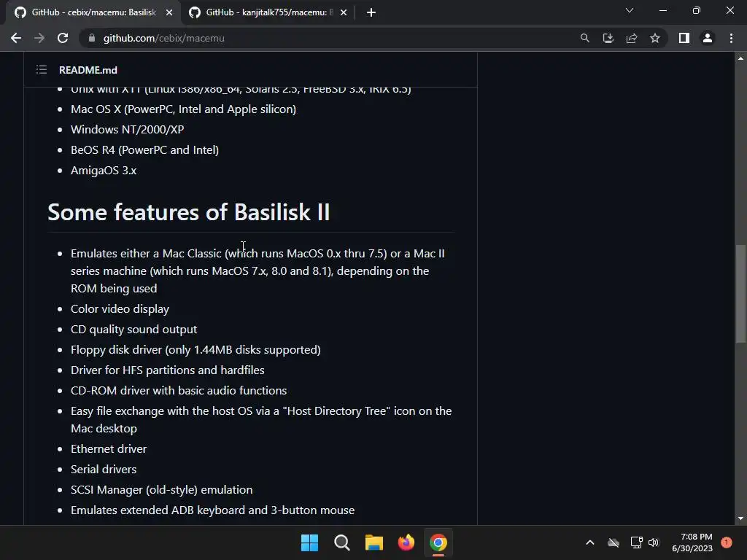Open the Chrome profile icon

coord(708,38)
